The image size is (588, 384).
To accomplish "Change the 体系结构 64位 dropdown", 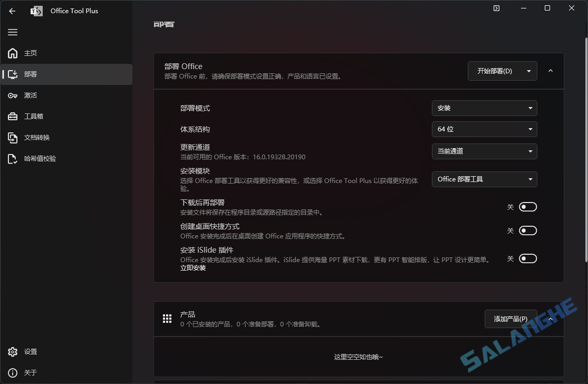I will coord(484,129).
